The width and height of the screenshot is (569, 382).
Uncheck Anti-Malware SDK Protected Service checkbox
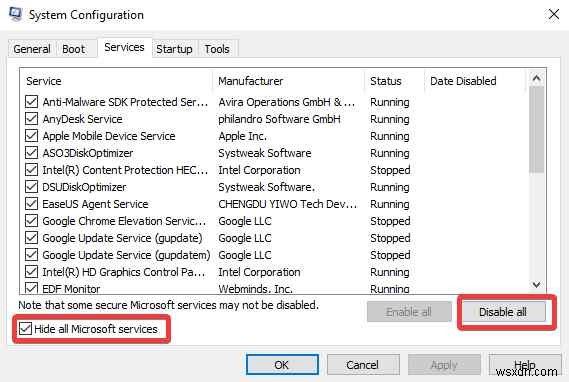tap(32, 102)
